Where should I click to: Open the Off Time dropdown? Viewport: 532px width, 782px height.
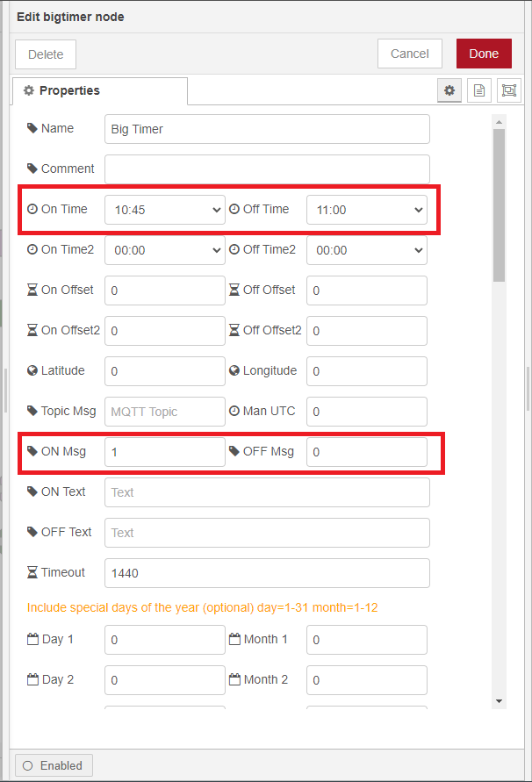[366, 209]
